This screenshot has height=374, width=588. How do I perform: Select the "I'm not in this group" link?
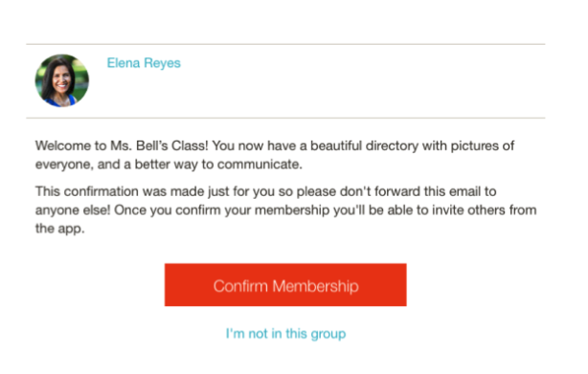(x=285, y=333)
